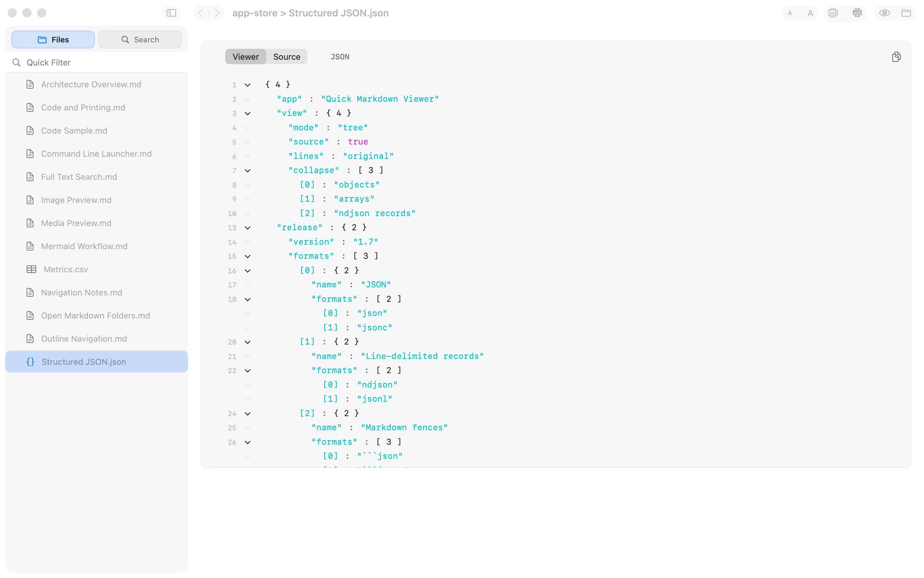Click Image Preview.md document icon
Image resolution: width=924 pixels, height=578 pixels.
point(30,200)
